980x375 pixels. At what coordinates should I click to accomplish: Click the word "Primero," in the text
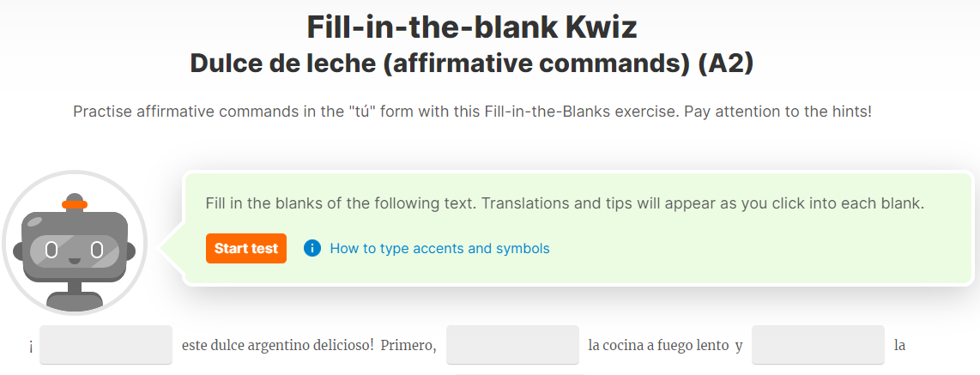408,345
